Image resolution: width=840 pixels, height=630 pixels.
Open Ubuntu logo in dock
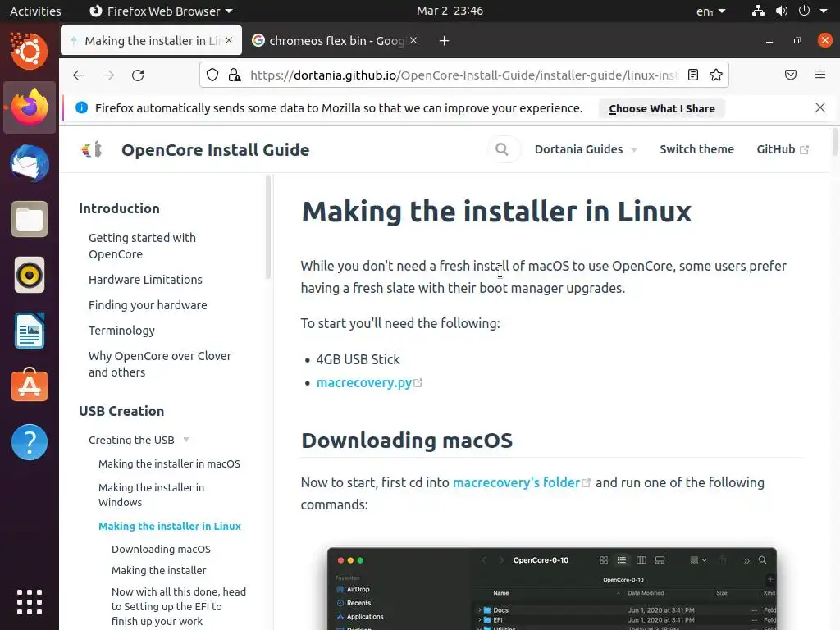pyautogui.click(x=30, y=52)
